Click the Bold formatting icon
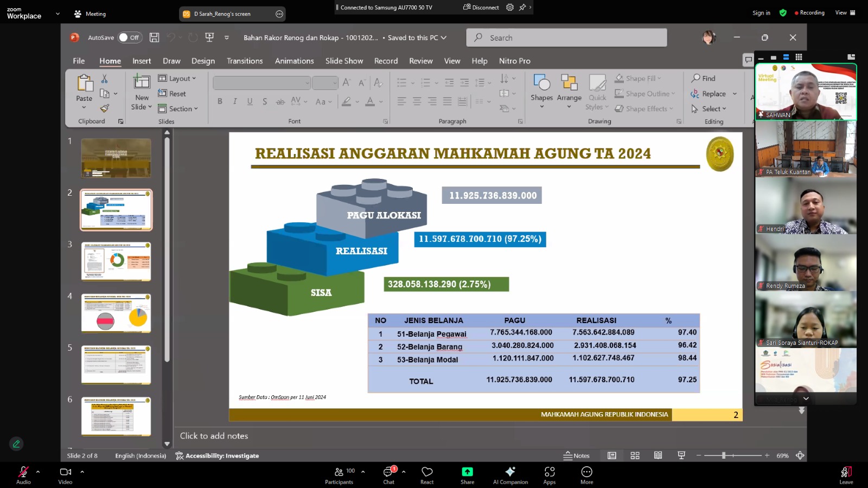This screenshot has width=868, height=488. click(220, 101)
